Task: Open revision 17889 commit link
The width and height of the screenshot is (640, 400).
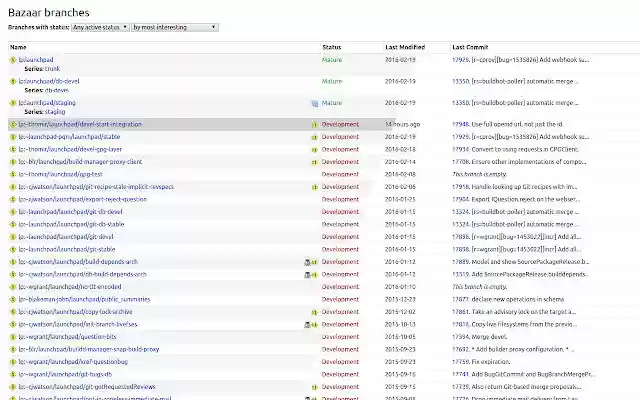Action: tap(461, 262)
